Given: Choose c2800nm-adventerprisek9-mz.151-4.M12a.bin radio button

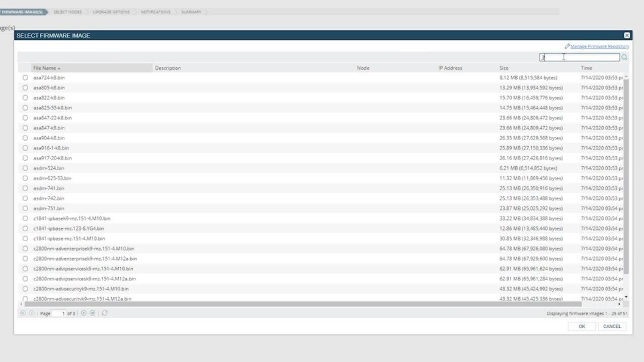Looking at the screenshot, I should click(25, 259).
